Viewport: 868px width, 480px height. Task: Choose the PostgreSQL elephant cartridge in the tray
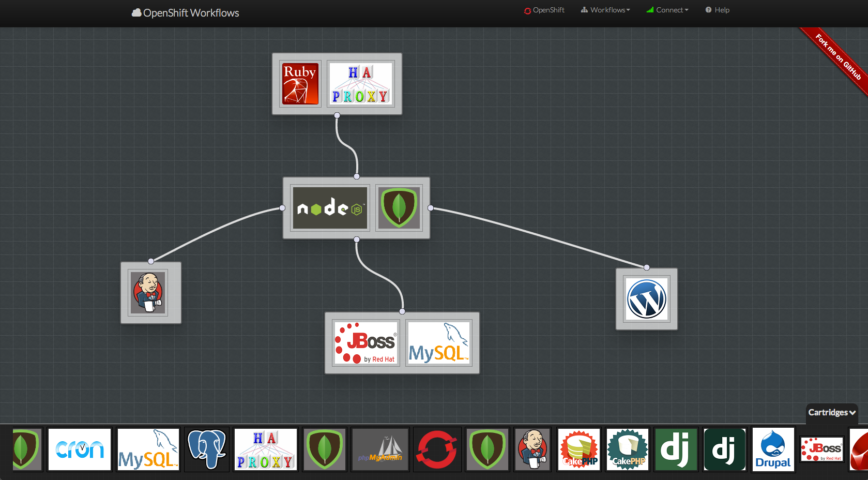(207, 449)
